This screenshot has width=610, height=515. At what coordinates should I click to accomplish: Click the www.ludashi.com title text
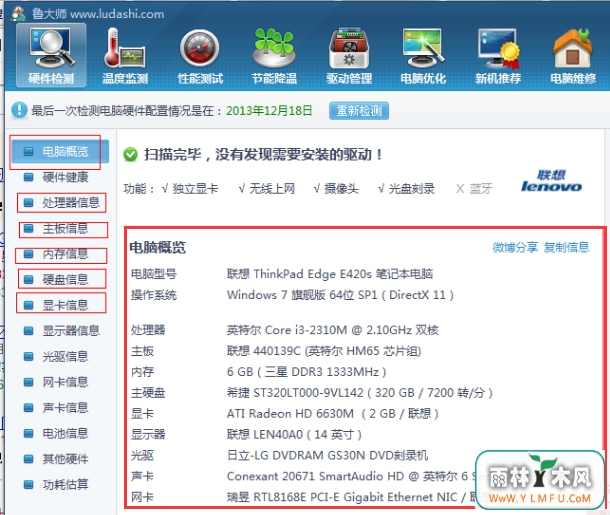[117, 14]
